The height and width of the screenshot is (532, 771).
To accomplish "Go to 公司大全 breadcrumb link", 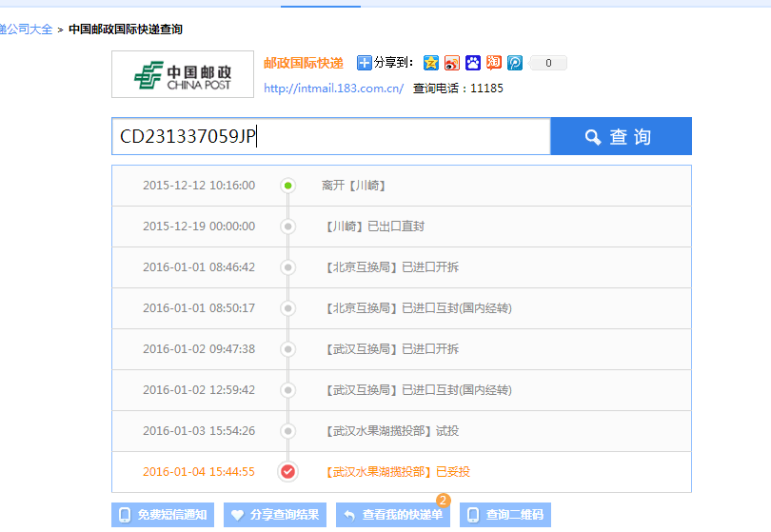I will [26, 30].
